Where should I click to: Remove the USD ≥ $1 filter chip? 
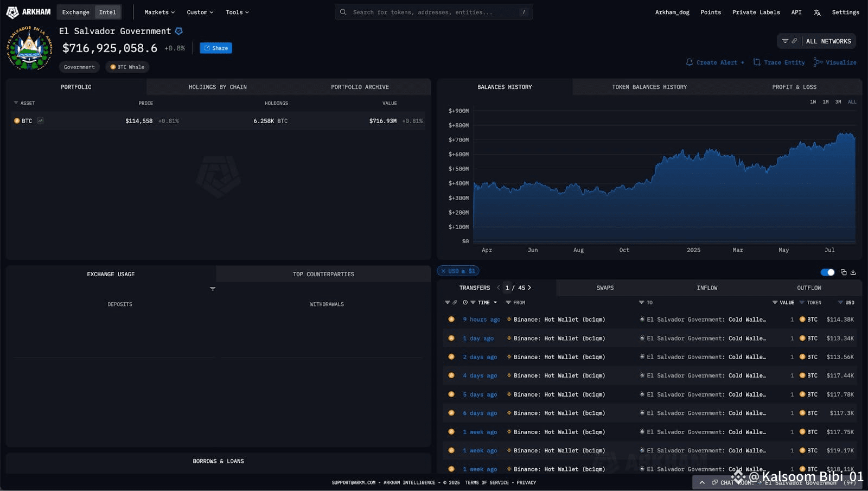[x=443, y=271]
